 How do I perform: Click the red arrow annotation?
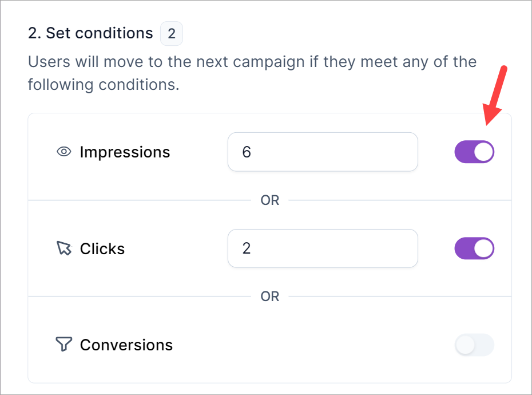[x=495, y=95]
